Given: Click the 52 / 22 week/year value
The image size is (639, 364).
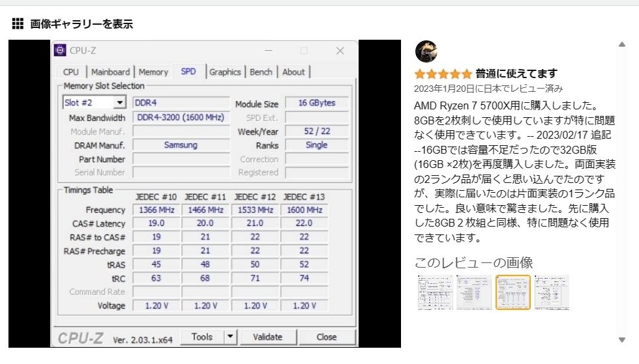Looking at the screenshot, I should click(x=317, y=131).
